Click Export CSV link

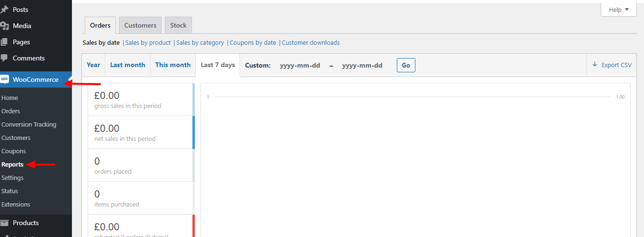pos(612,65)
